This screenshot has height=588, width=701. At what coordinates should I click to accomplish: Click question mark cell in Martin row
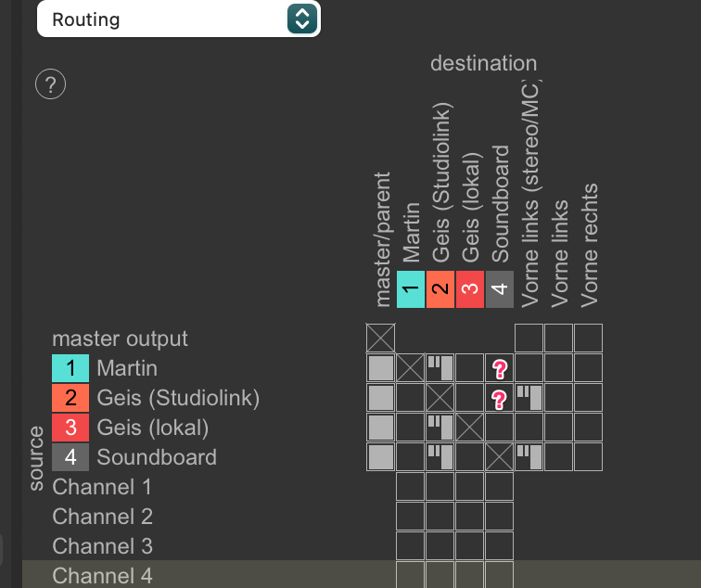[x=500, y=369]
